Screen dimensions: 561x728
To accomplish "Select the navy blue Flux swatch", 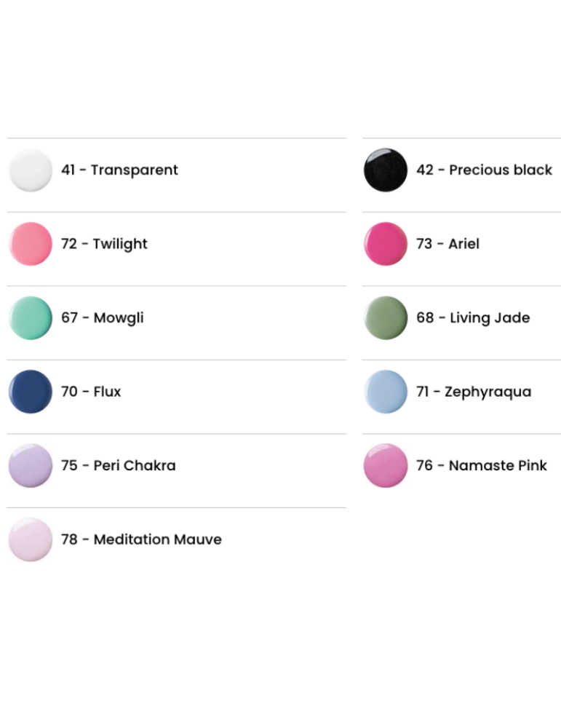I will pyautogui.click(x=31, y=392).
